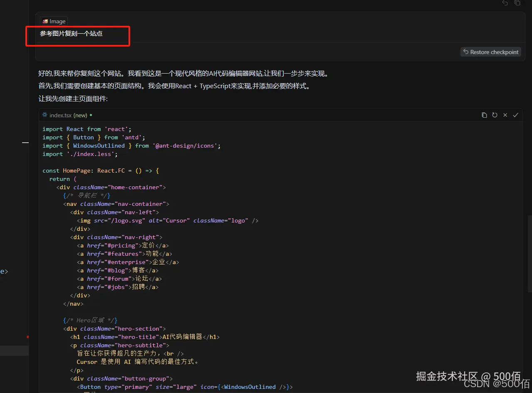Click the Restore checkpoint button

[x=491, y=52]
